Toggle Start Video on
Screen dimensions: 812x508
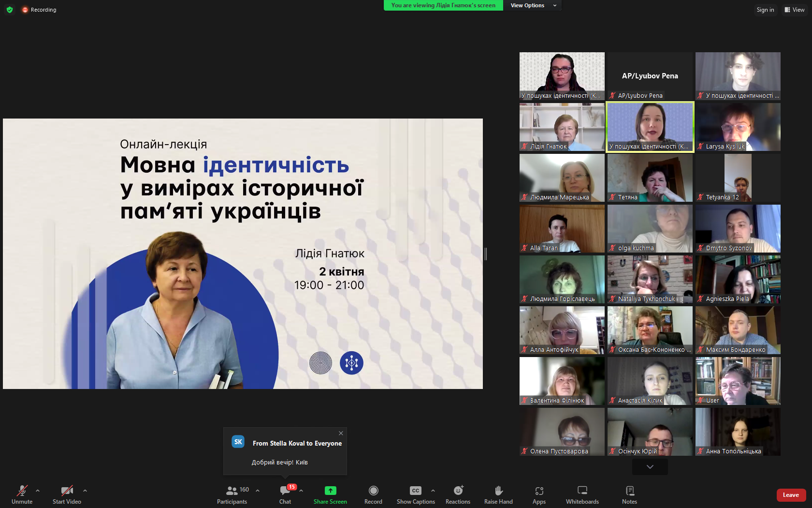[x=67, y=494]
